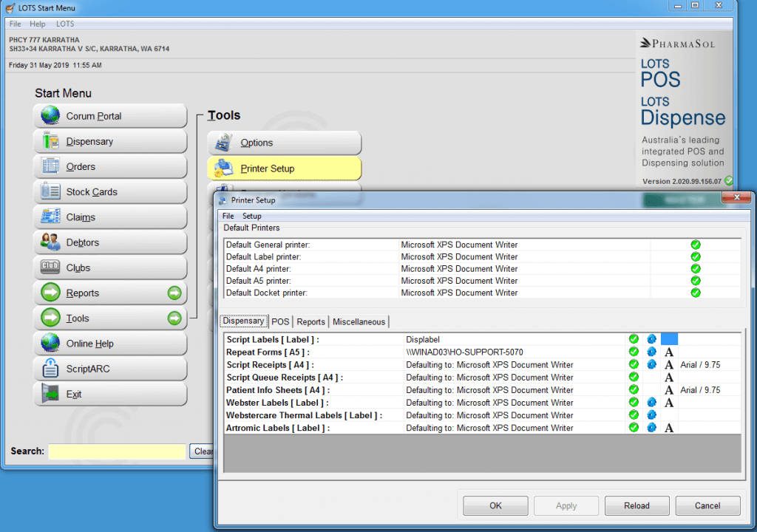This screenshot has height=532, width=757.
Task: Click the Debtors people icon
Action: (x=50, y=242)
